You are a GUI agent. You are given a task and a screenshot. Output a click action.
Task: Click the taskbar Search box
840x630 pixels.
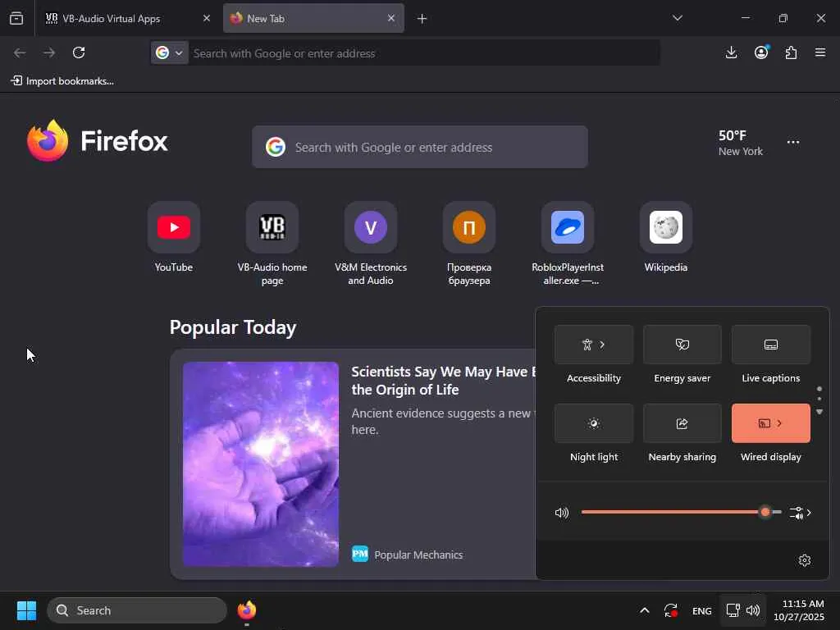(137, 610)
